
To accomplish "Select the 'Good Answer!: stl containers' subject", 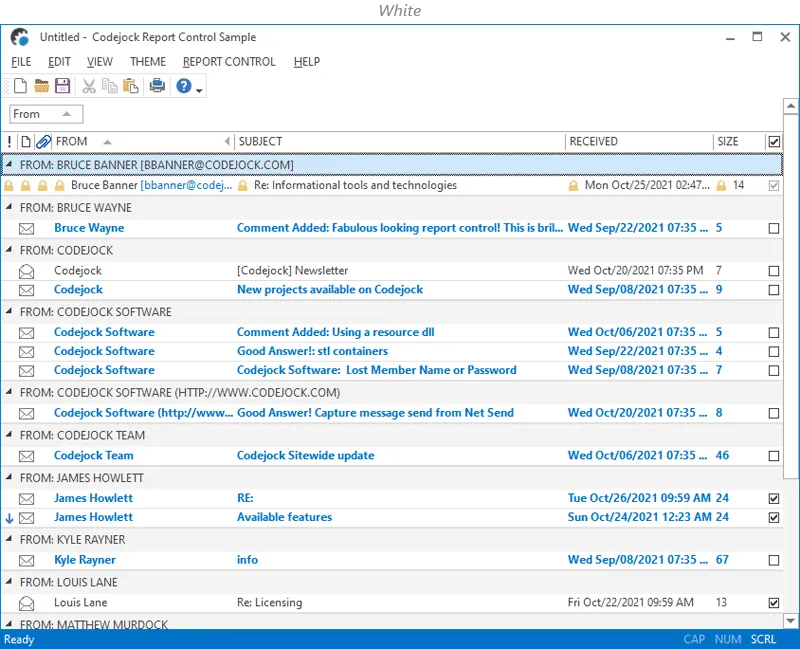I will point(312,351).
